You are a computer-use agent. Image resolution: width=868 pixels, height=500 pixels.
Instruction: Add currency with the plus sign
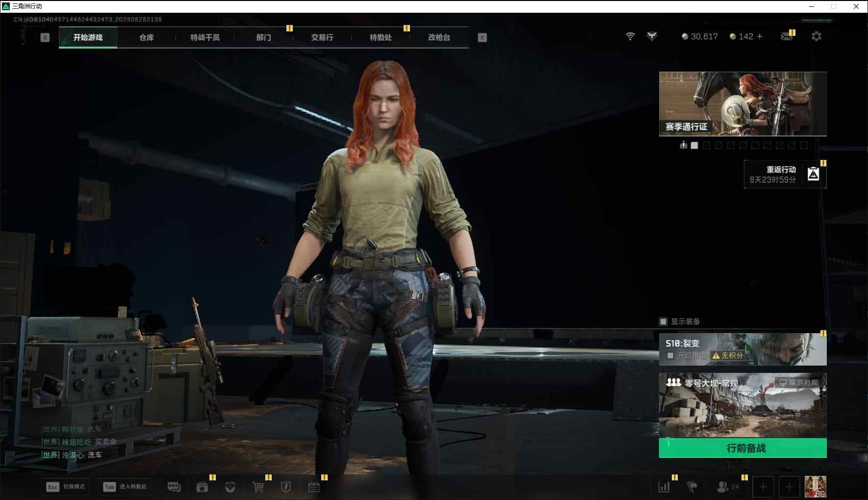760,36
